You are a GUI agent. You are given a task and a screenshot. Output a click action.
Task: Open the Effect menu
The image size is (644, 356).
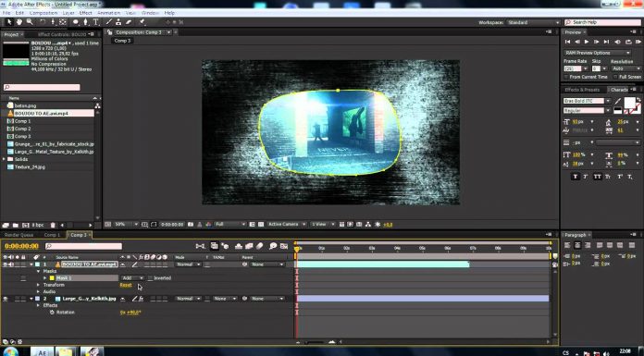(85, 13)
